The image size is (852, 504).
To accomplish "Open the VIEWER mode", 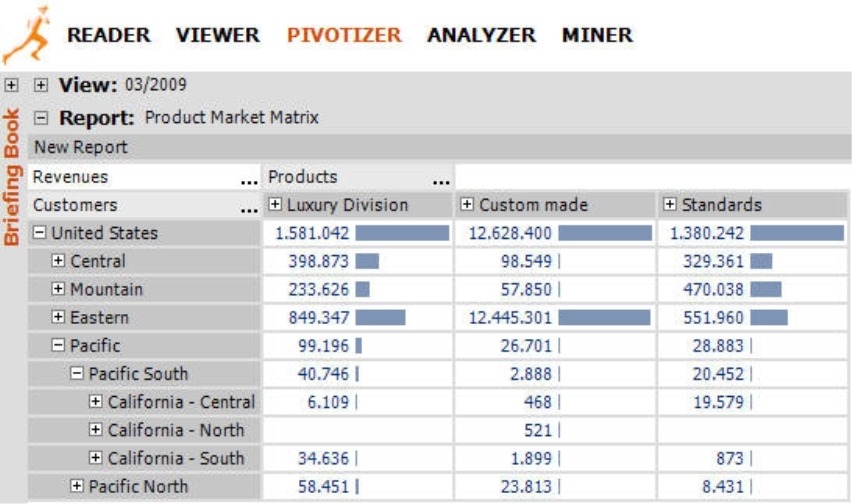I will tap(218, 35).
